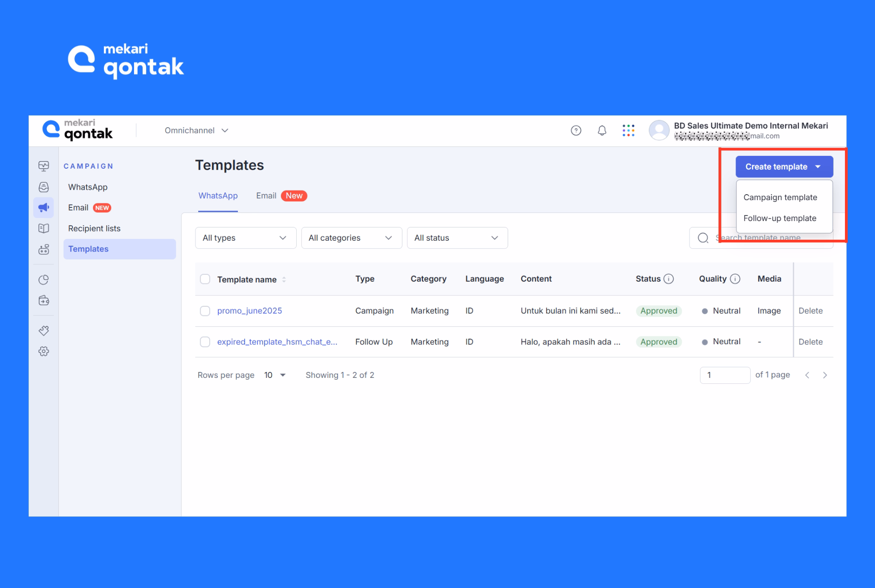
Task: Click the red New badge beside Email tab
Action: coord(294,196)
